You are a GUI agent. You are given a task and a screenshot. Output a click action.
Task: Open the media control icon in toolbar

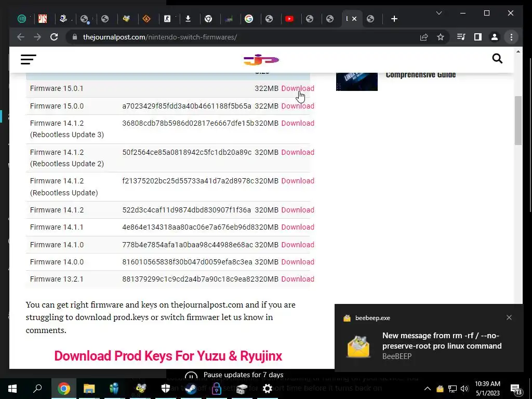click(x=461, y=37)
